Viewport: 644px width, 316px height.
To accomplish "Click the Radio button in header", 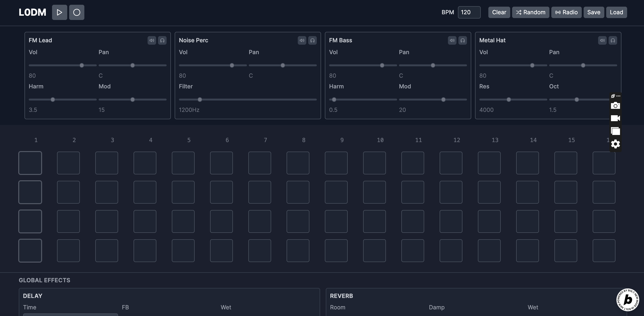I will coord(566,12).
